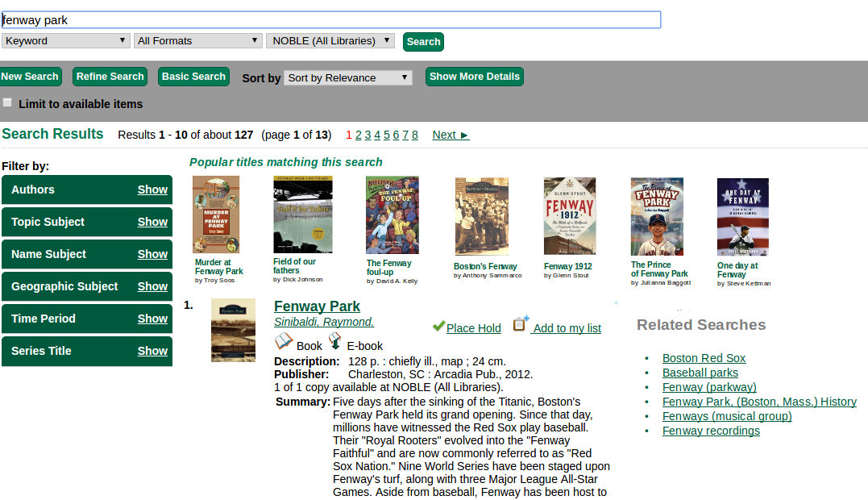Open Boston Red Sox related search
The image size is (868, 500).
(704, 358)
